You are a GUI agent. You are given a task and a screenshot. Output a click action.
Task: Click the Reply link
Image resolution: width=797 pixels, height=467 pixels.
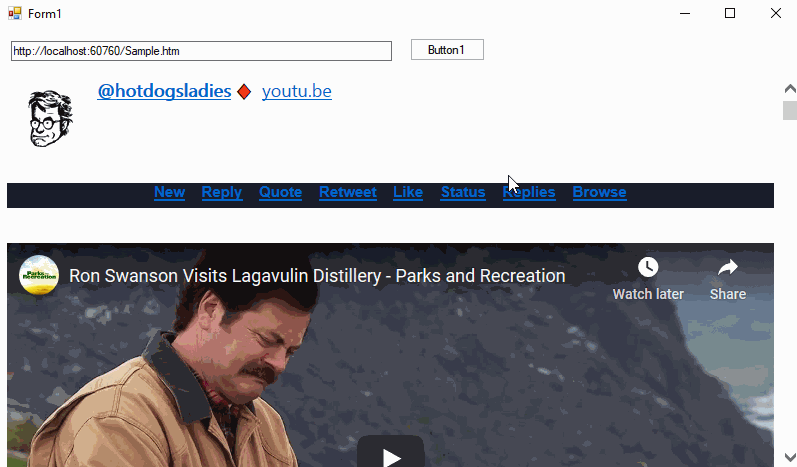pos(222,192)
